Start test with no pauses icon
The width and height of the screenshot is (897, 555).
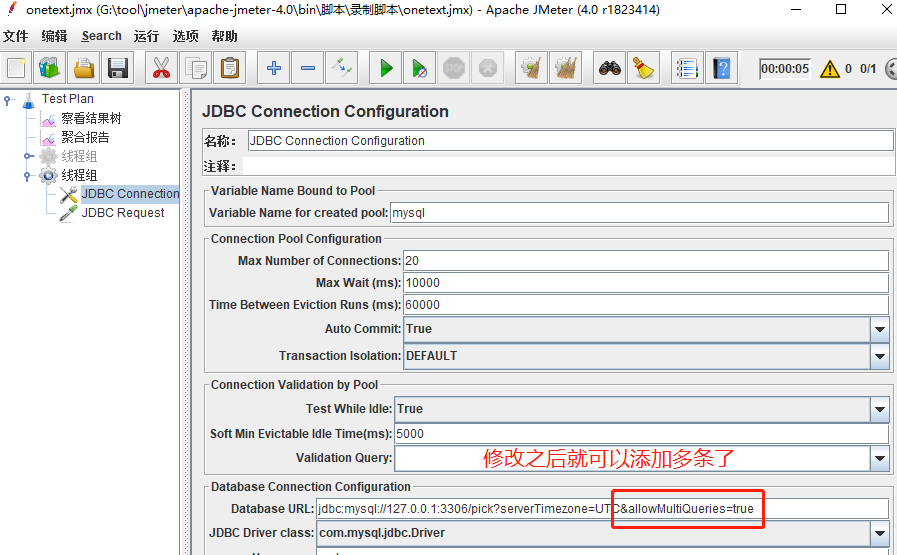[x=420, y=69]
